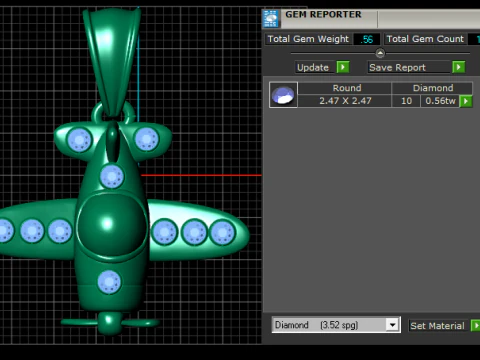Collapse panel using arrow under Total Gem Weight

tap(380, 53)
